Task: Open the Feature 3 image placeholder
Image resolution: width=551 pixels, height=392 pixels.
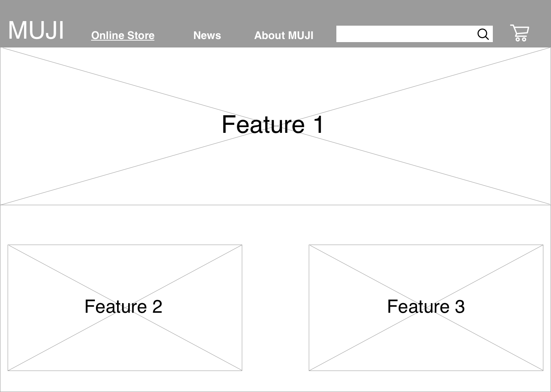Action: pos(426,308)
